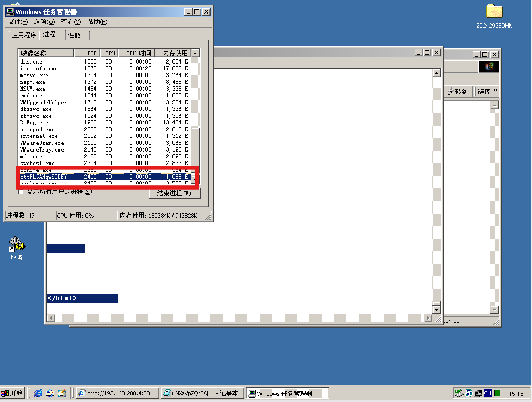Sort processes by 映像名称 column header
This screenshot has height=402, width=532.
tap(46, 53)
